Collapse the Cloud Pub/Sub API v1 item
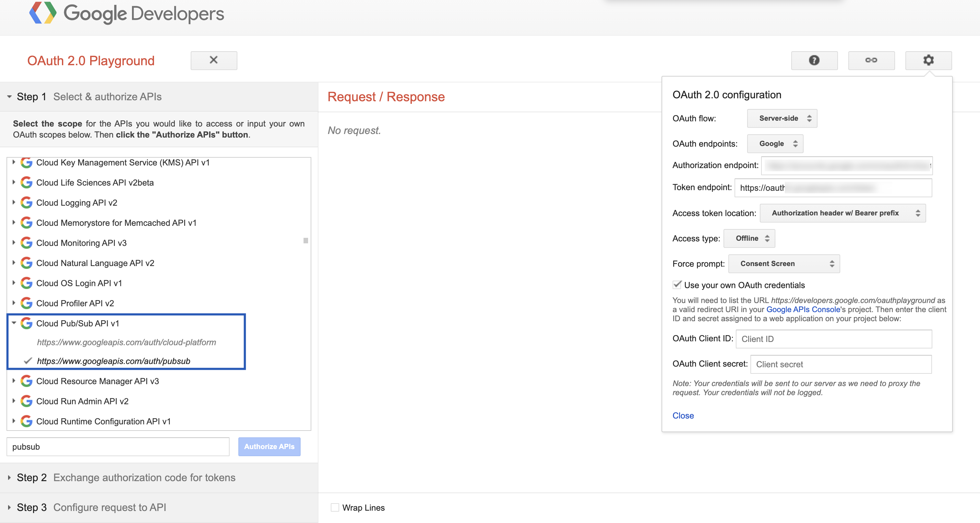Screen dimensions: 980x523 coord(14,323)
